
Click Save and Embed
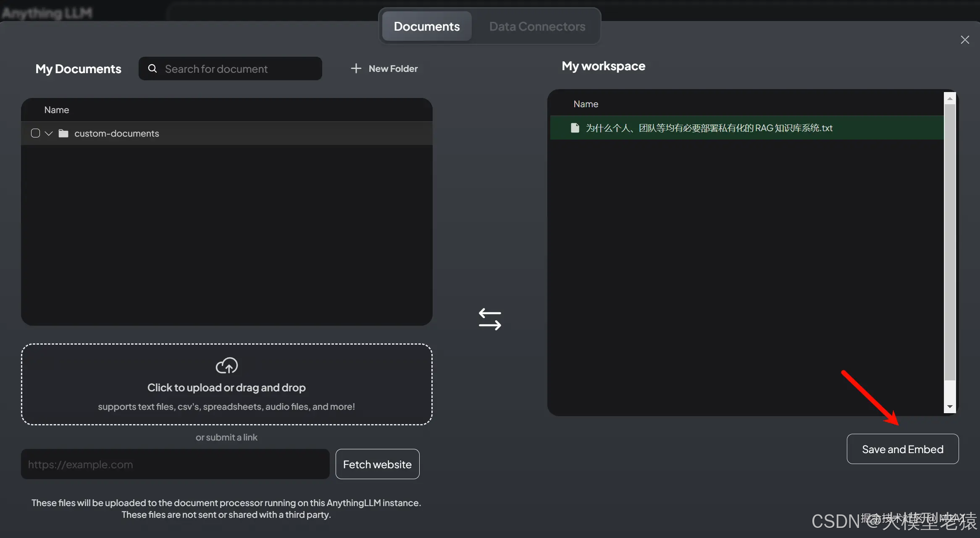(903, 449)
